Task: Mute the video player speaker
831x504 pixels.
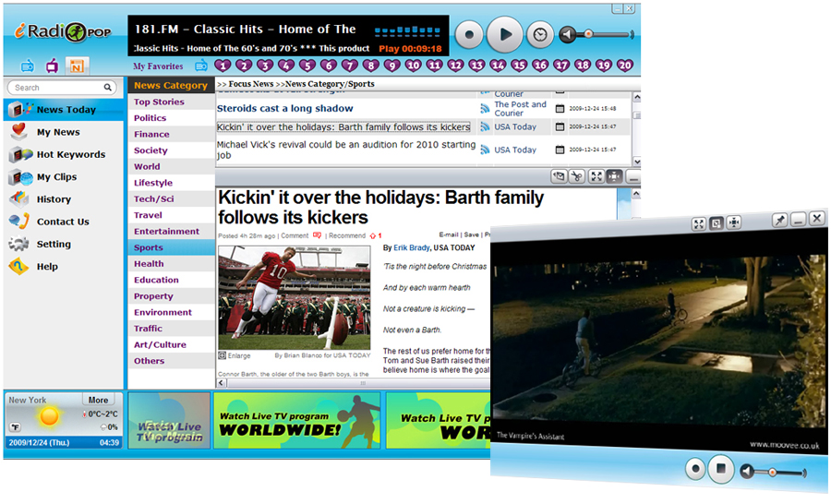Action: 747,471
